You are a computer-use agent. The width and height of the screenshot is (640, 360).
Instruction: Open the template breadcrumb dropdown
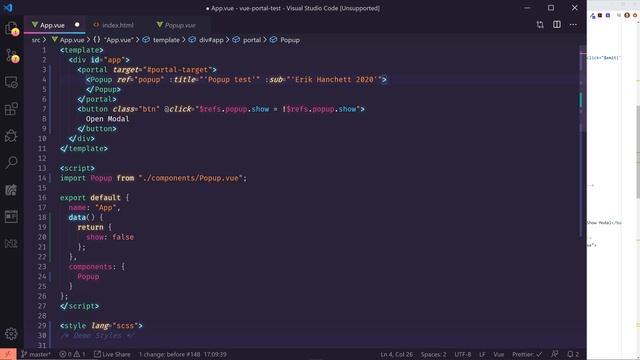[161, 40]
